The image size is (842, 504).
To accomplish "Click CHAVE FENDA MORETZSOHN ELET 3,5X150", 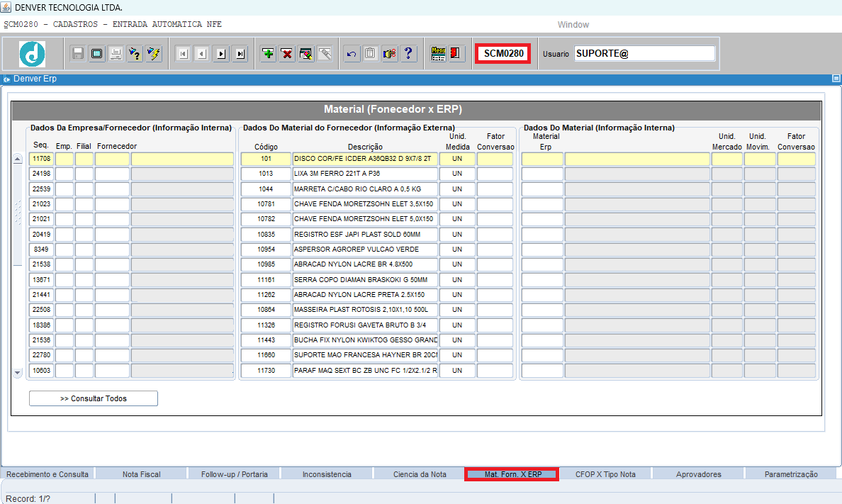I will pyautogui.click(x=365, y=204).
